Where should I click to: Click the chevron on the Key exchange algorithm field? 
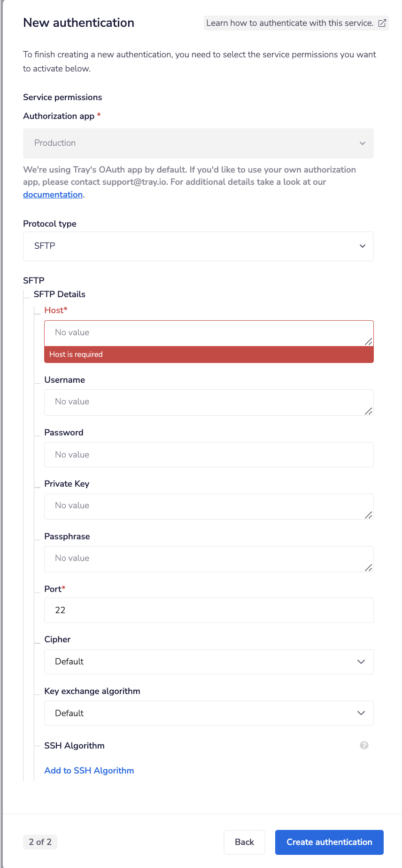click(x=361, y=713)
